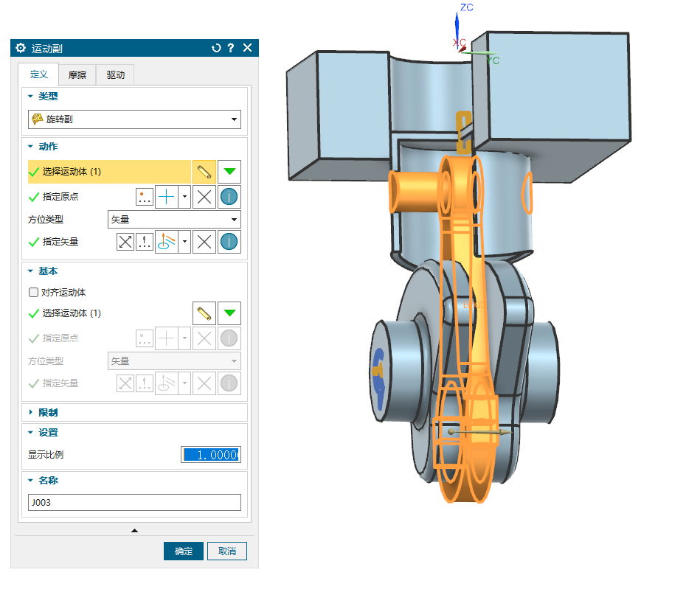Click the 取消 button
Viewport: 700px width, 592px height.
point(226,551)
